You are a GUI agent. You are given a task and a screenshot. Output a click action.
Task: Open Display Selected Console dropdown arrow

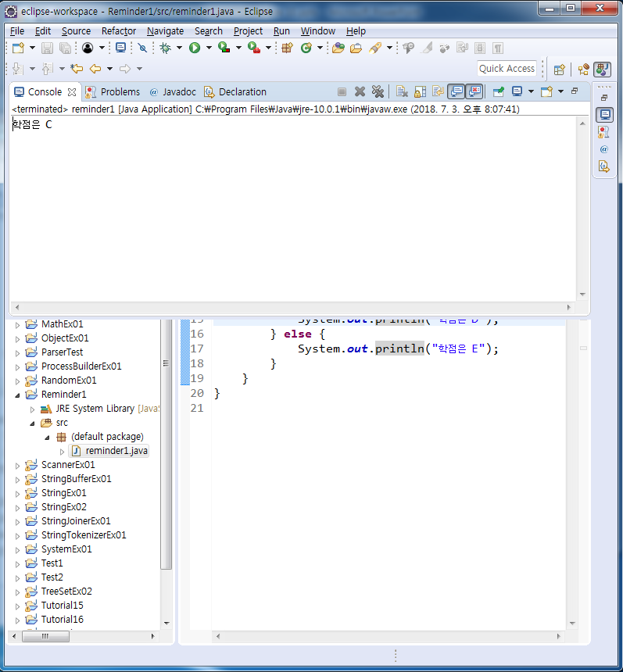pos(531,91)
